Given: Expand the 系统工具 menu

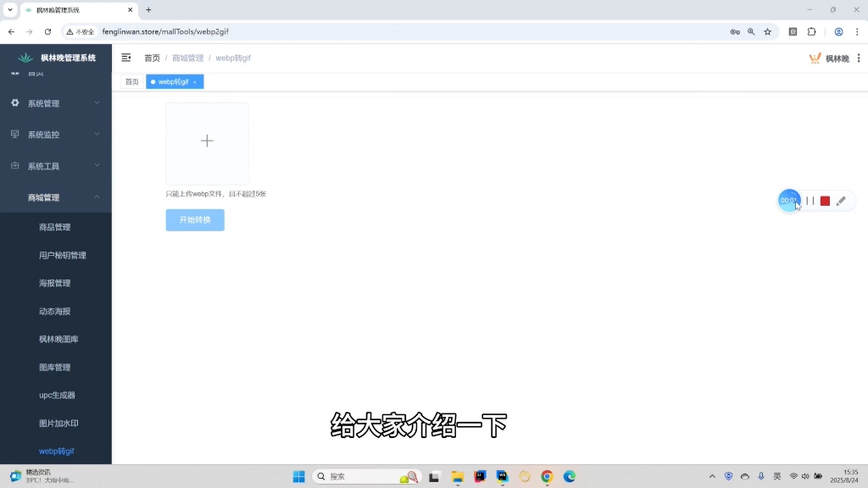Looking at the screenshot, I should tap(55, 166).
